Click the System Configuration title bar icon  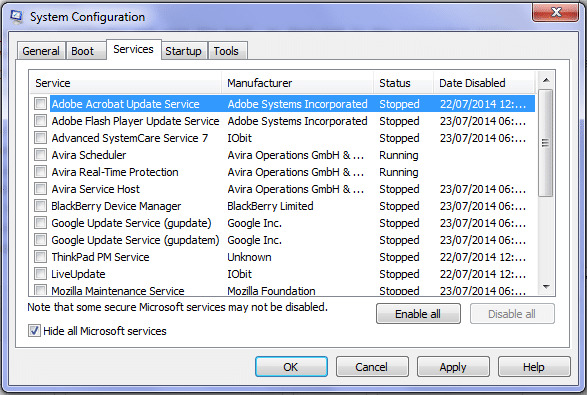[16, 17]
